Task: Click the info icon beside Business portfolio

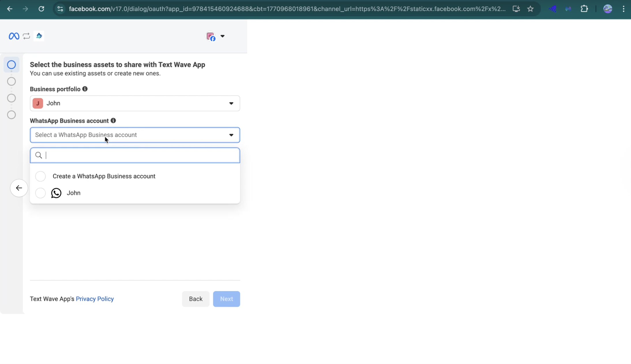Action: point(85,89)
